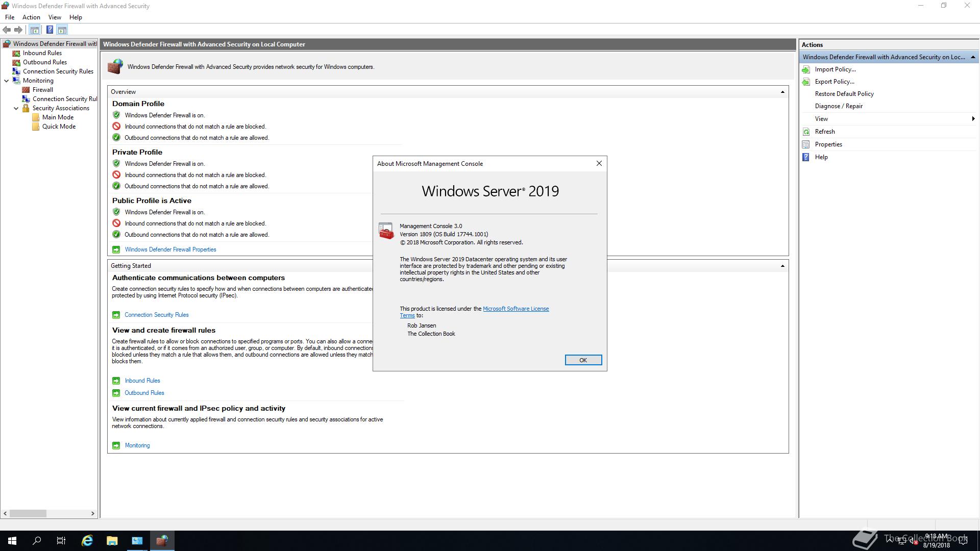Open the Action menu
Image resolution: width=980 pixels, height=551 pixels.
coord(31,17)
